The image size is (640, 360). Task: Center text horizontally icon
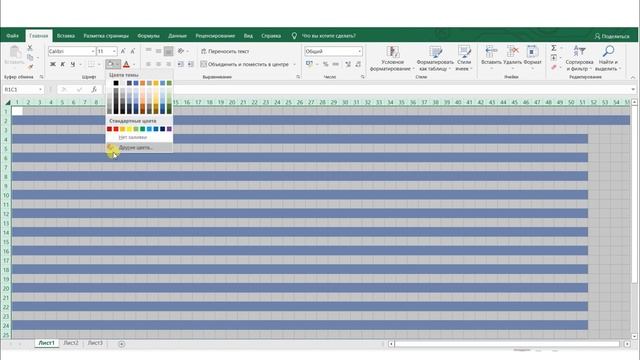158,64
